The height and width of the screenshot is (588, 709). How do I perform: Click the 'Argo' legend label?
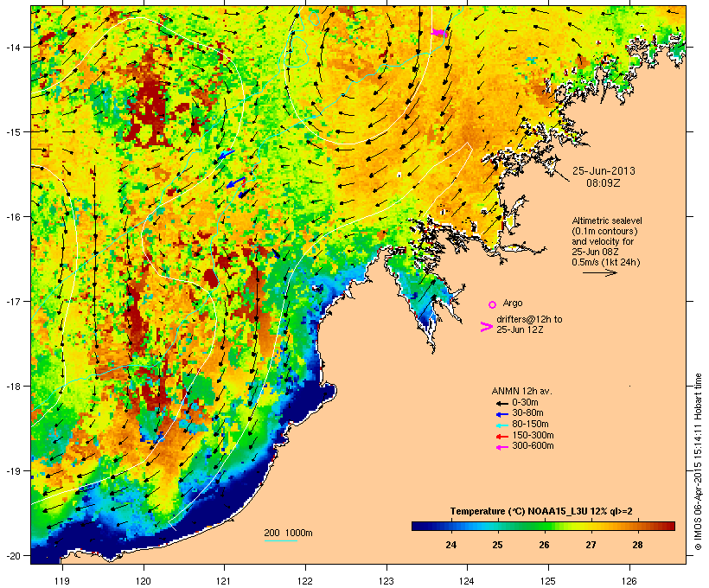click(513, 303)
